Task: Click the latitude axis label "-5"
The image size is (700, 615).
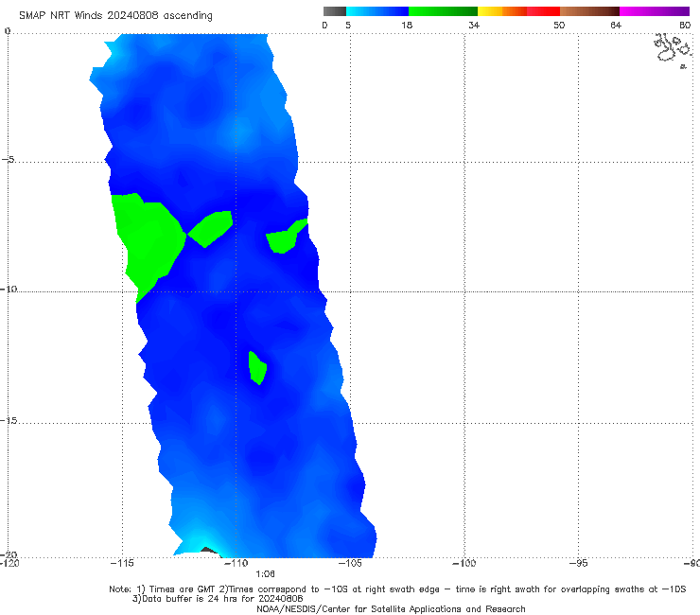Action: (9, 159)
